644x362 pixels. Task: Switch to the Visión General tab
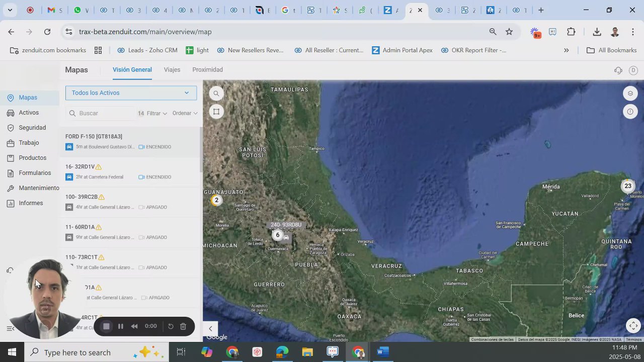tap(132, 70)
